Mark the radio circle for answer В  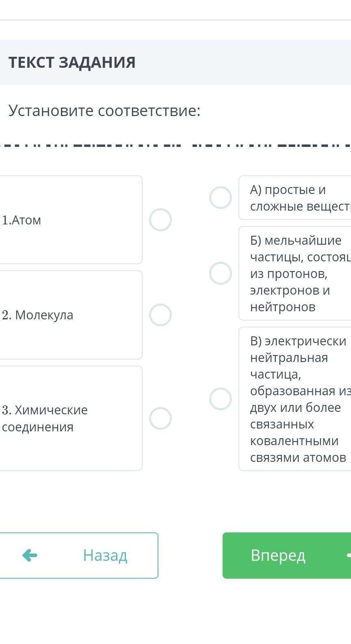[x=221, y=398]
